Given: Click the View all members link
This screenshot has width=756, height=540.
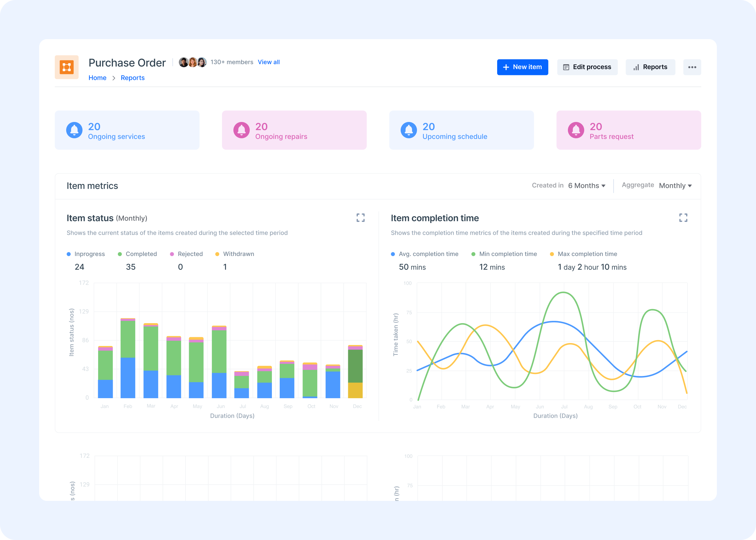Looking at the screenshot, I should 269,62.
